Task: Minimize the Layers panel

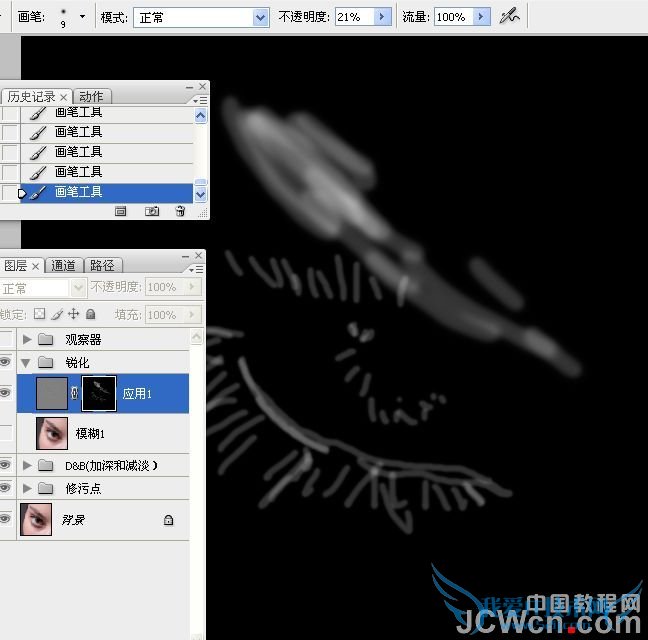Action: 186,257
